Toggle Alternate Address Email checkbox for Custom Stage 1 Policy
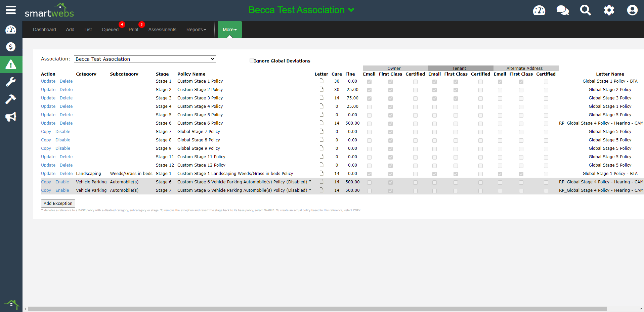The image size is (644, 312). [x=500, y=82]
